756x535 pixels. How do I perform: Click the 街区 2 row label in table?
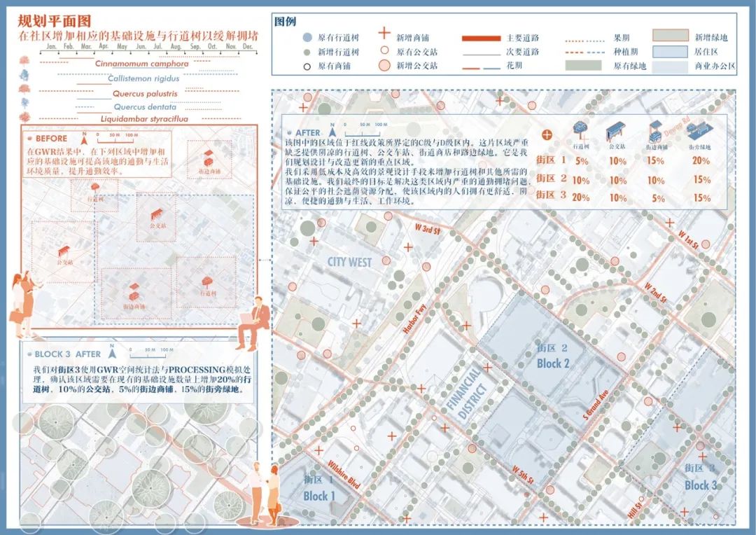click(x=552, y=179)
